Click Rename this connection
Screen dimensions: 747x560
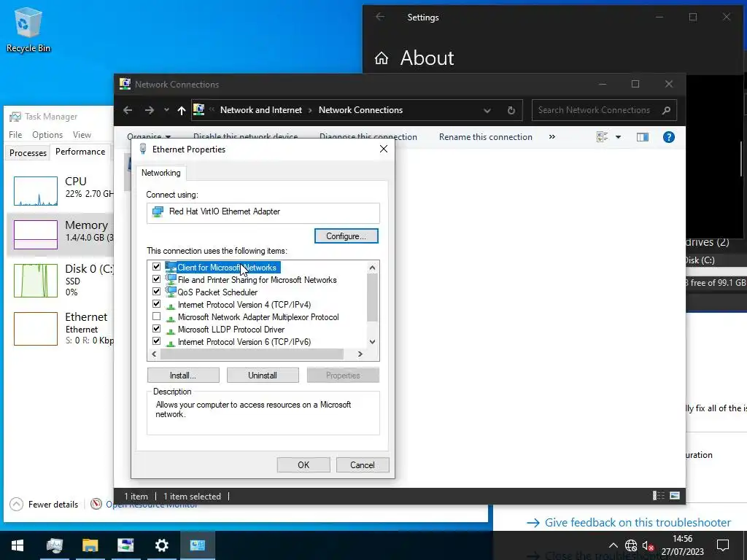coord(485,137)
